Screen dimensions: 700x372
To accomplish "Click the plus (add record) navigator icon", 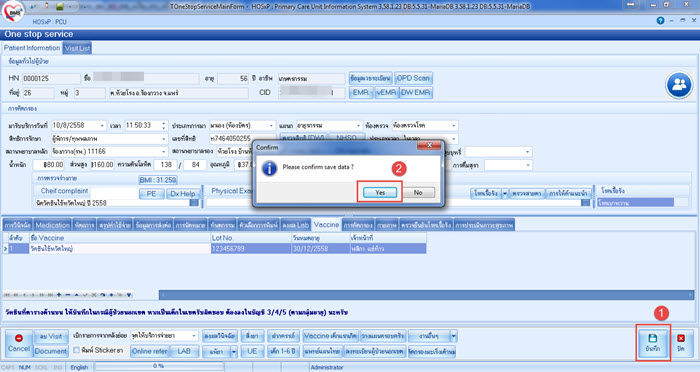I will point(59,295).
